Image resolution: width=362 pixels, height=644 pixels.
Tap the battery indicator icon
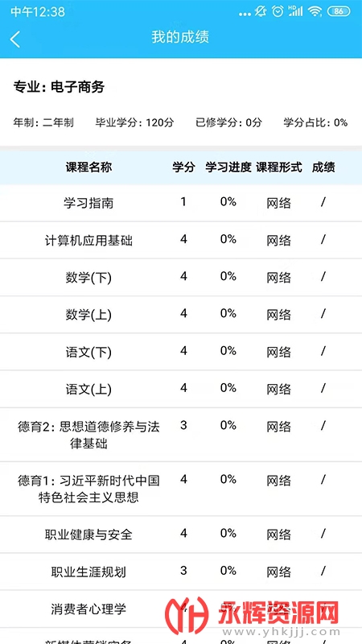(339, 11)
